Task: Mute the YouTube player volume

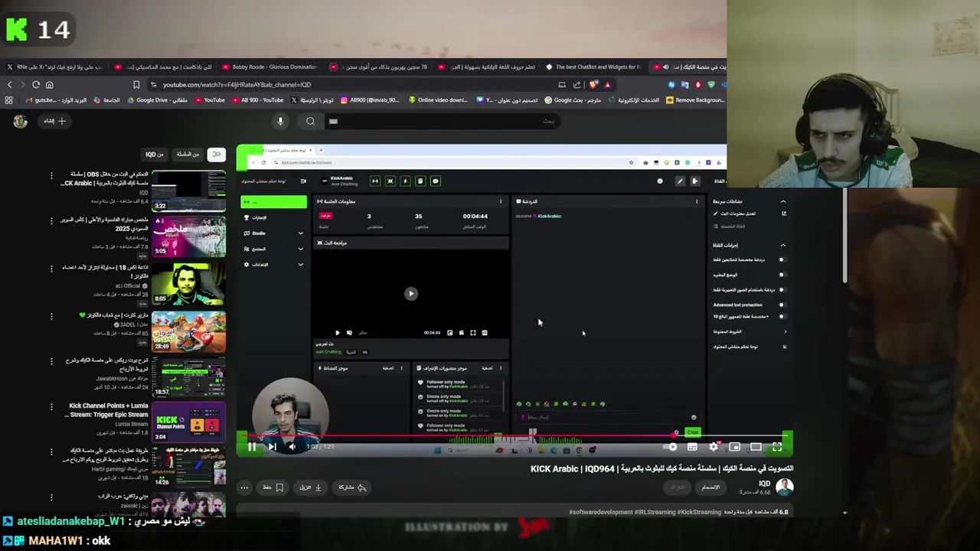Action: point(292,447)
